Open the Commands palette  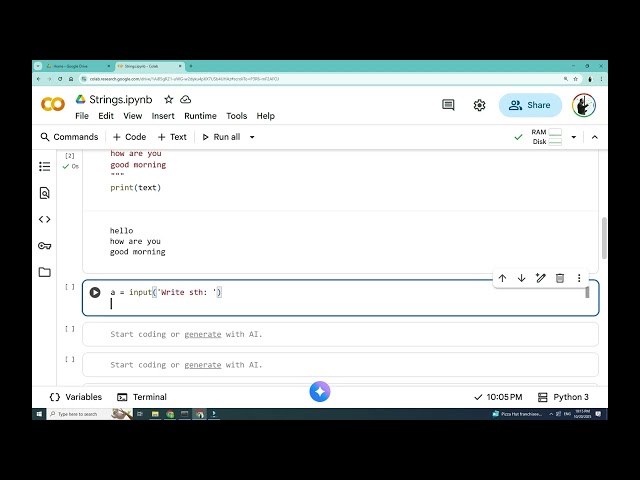click(x=69, y=137)
